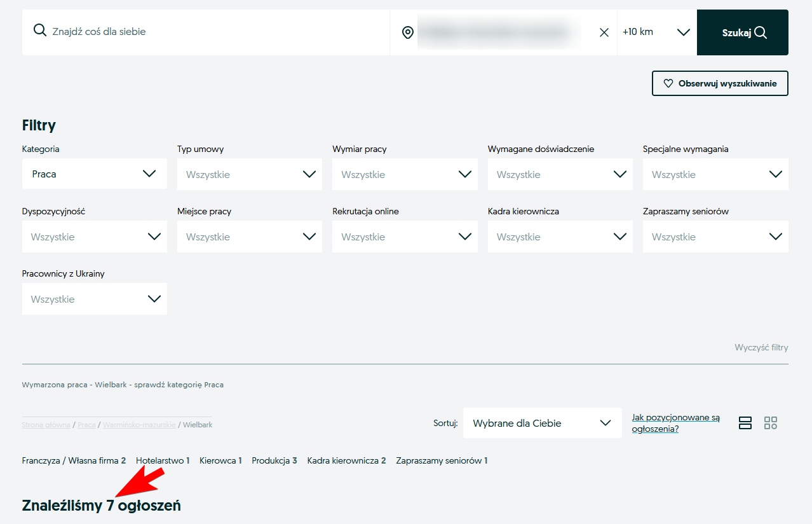Click the location pin icon
The height and width of the screenshot is (524, 812).
tap(408, 32)
